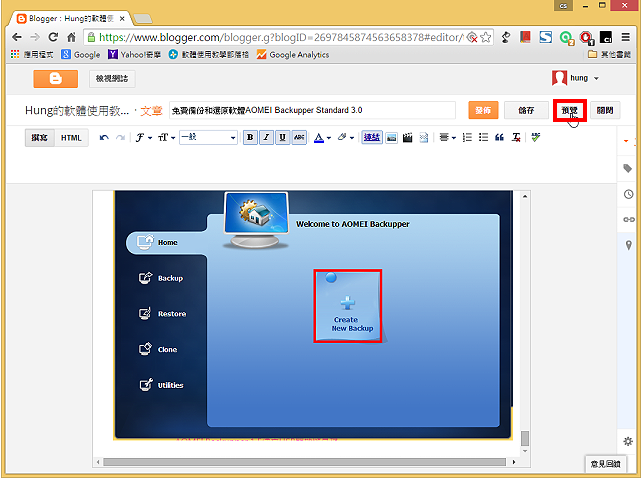Viewport: 641px width, 479px height.
Task: Click the numbered list icon
Action: 467,138
